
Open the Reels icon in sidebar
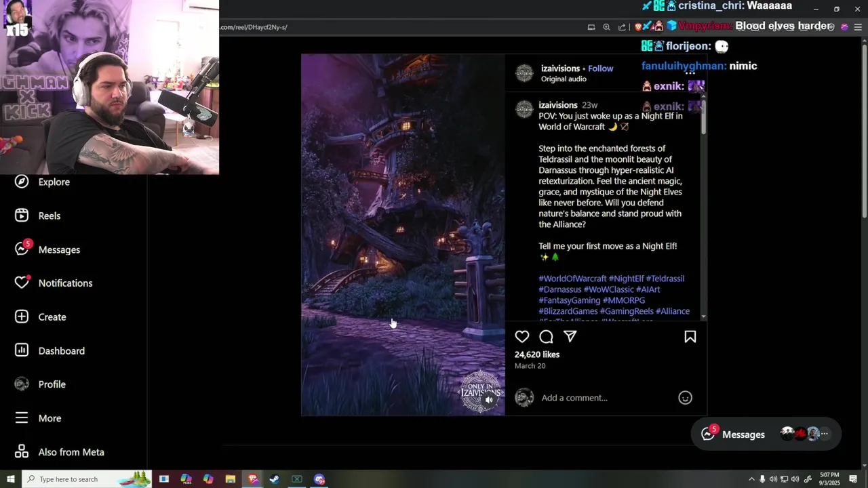22,216
